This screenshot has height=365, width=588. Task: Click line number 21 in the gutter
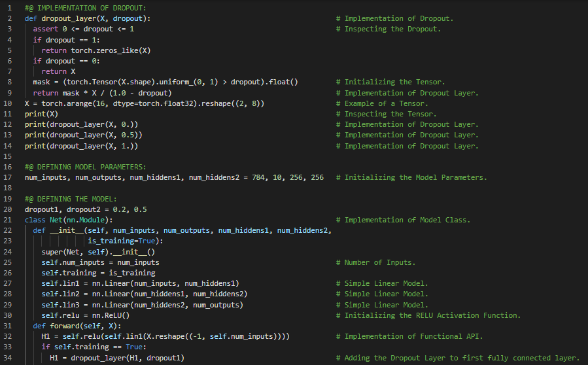pyautogui.click(x=9, y=220)
